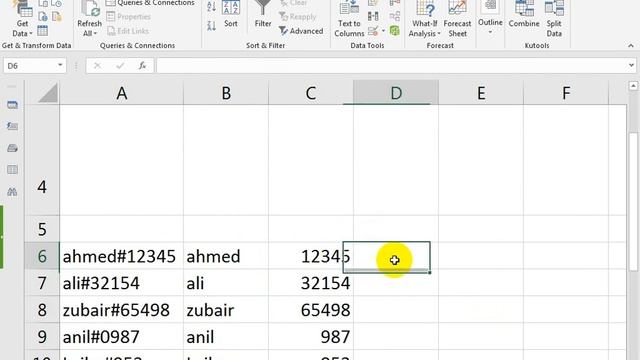Click the Edit Links button
Screen dimensions: 640x360
128,31
